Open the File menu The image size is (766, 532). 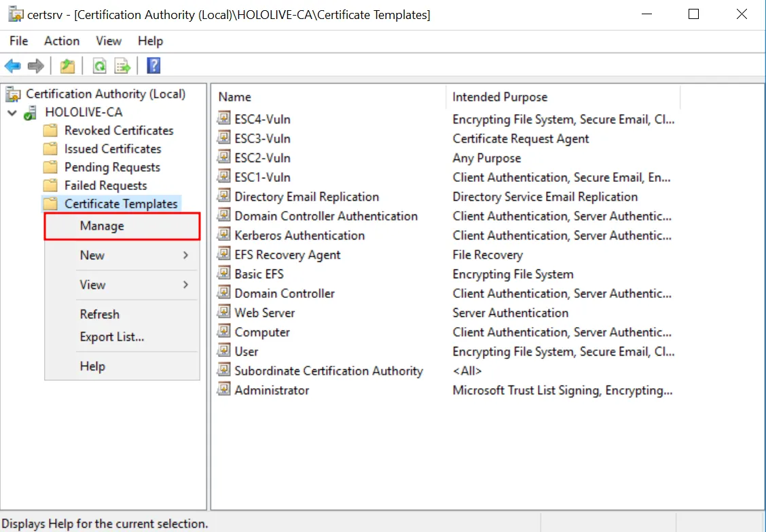click(18, 41)
